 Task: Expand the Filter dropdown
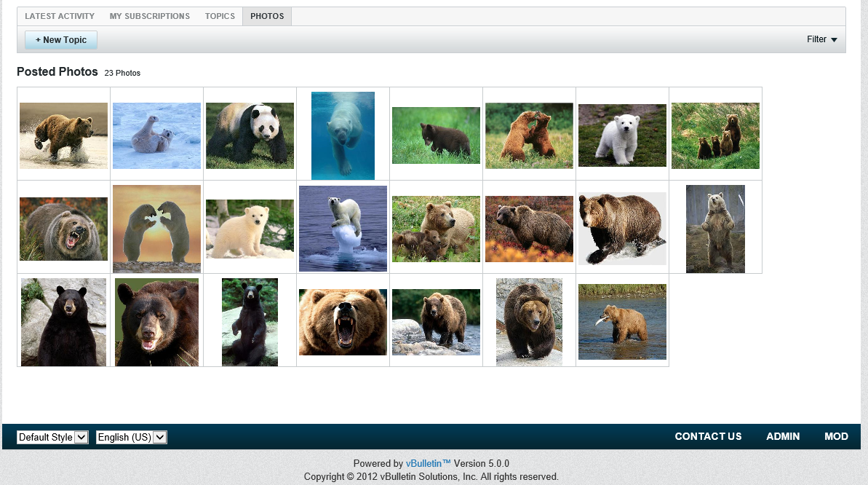[x=821, y=39]
